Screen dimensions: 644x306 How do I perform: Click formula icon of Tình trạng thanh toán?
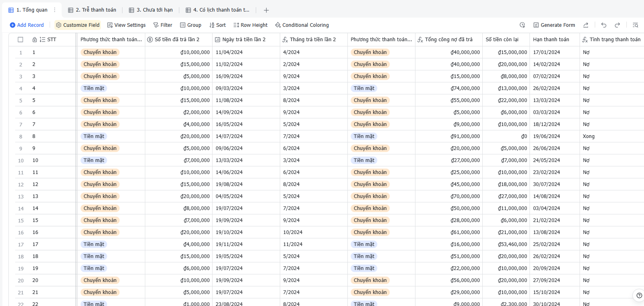pos(585,40)
